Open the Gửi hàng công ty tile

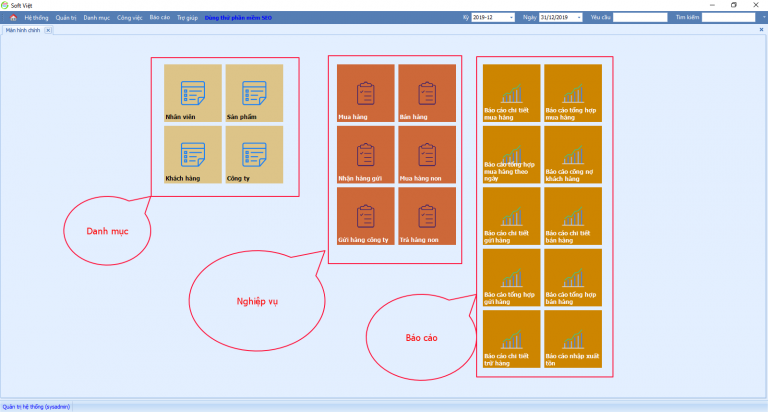pos(365,216)
